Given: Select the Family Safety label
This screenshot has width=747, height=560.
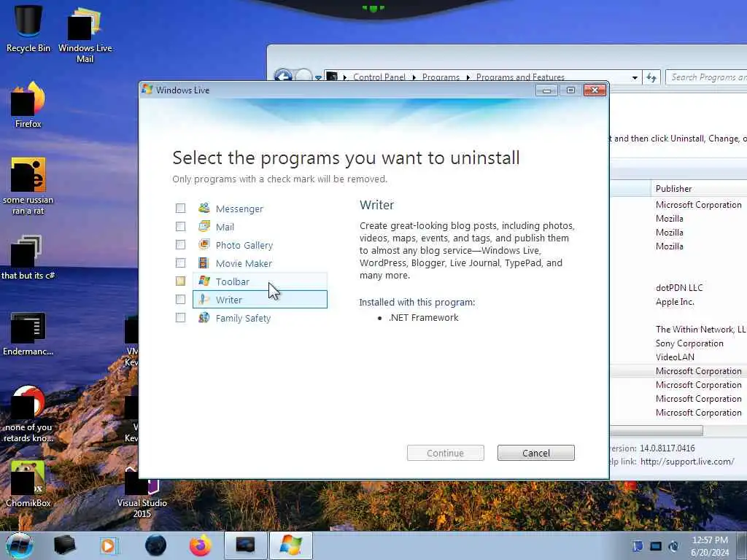Looking at the screenshot, I should click(243, 318).
